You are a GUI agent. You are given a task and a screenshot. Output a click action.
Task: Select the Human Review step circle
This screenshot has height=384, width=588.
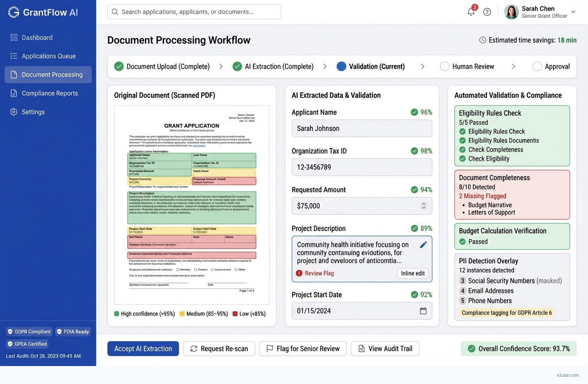pyautogui.click(x=445, y=66)
